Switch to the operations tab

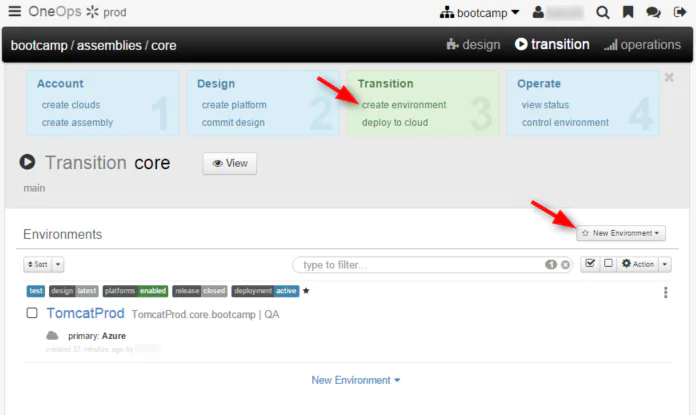pyautogui.click(x=642, y=44)
